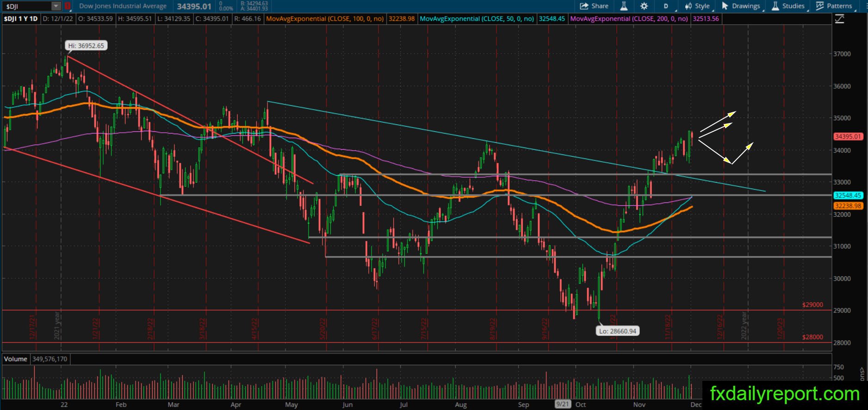Screen dimensions: 868x410
Task: Click the H: 34595.51 high value
Action: point(135,19)
